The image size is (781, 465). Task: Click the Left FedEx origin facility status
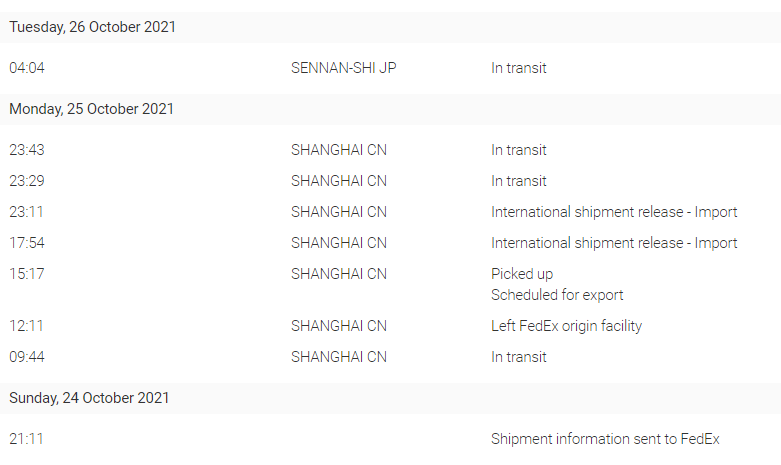click(x=566, y=326)
